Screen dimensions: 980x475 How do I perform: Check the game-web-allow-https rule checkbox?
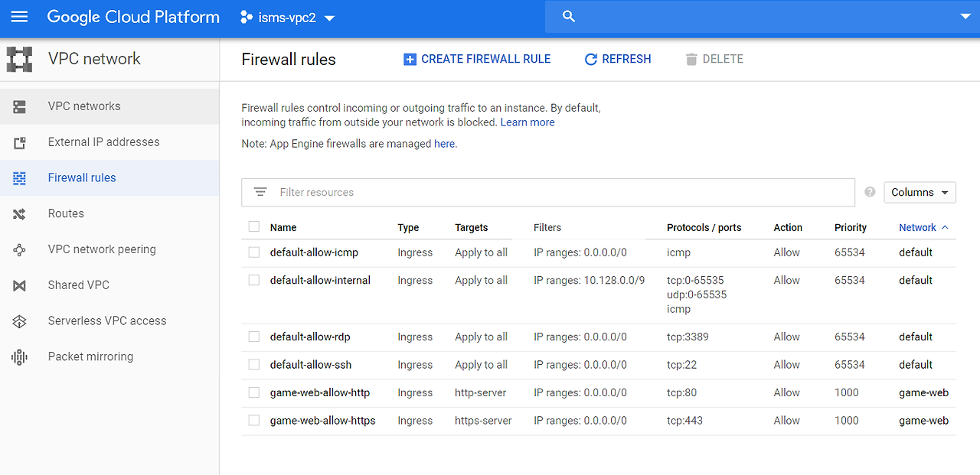pyautogui.click(x=254, y=420)
